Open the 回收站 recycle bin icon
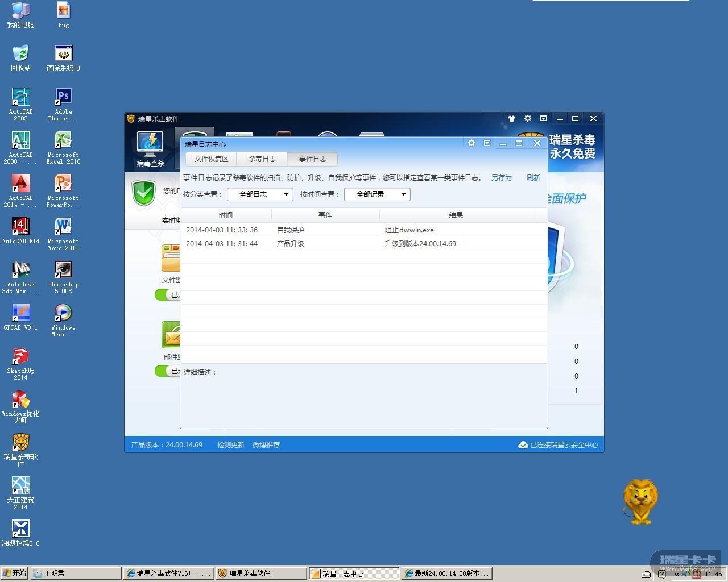The image size is (728, 582). tap(20, 58)
